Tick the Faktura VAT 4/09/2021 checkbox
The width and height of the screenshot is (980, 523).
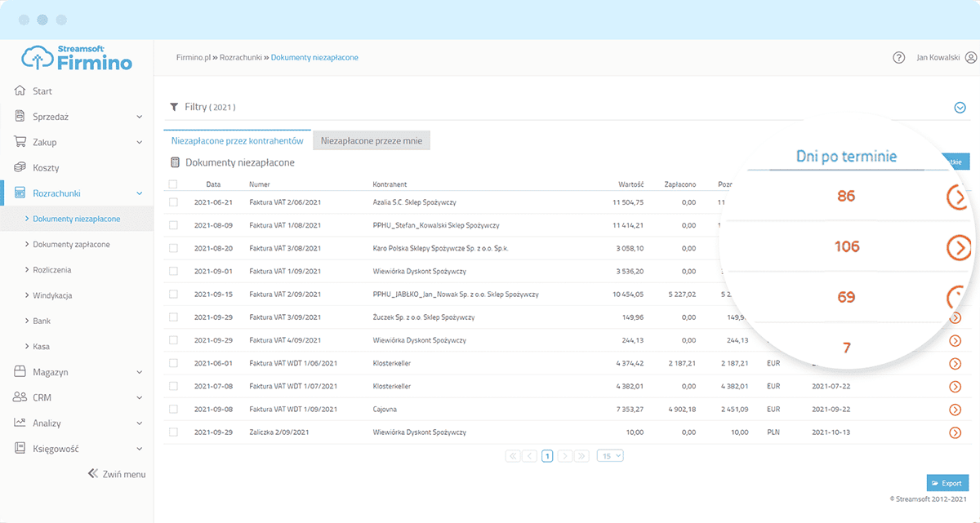point(173,339)
